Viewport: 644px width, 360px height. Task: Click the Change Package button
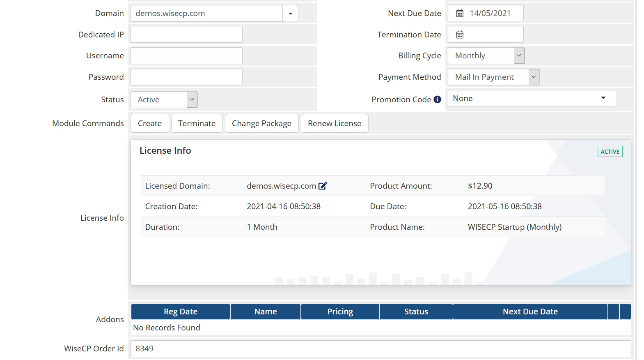click(x=261, y=123)
